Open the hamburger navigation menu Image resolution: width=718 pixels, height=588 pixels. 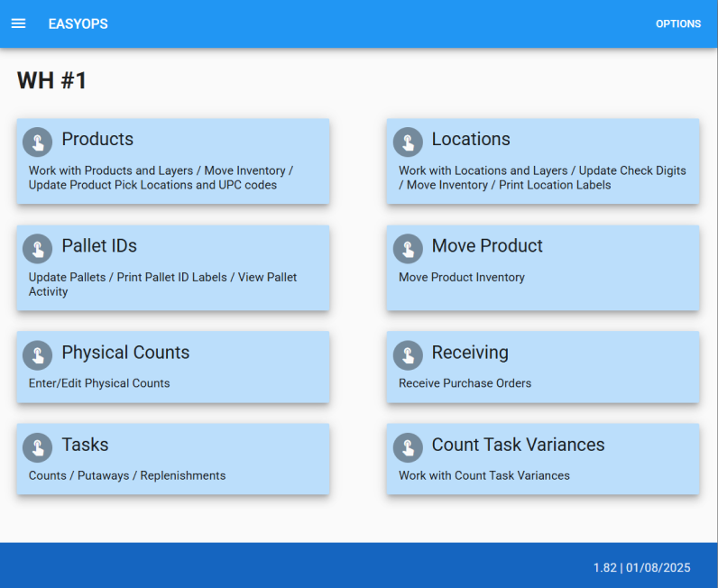point(18,23)
